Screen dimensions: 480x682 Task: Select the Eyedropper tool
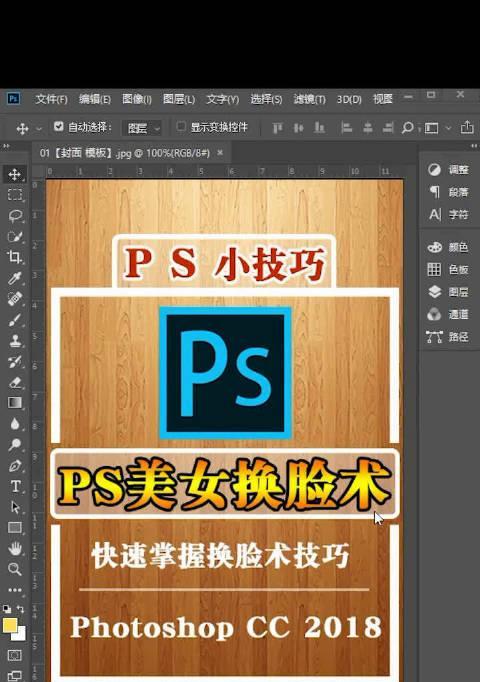click(15, 278)
